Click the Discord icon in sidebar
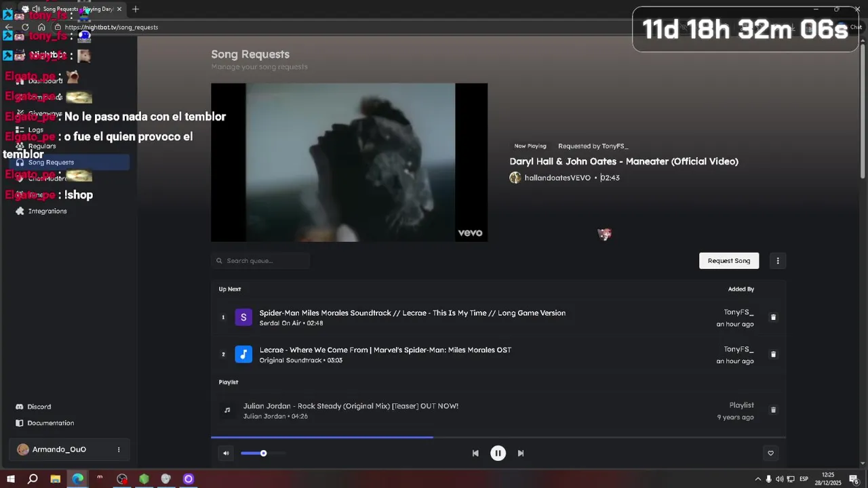 coord(19,407)
